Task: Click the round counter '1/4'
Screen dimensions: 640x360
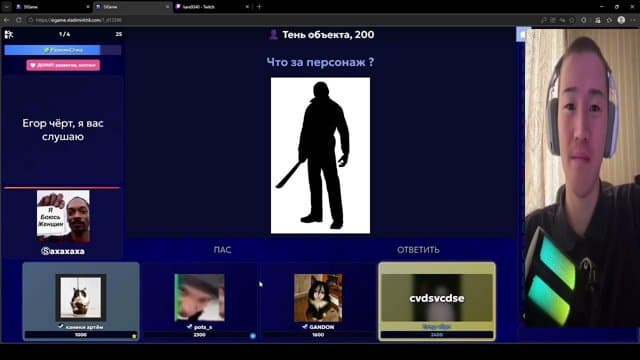Action: point(64,34)
